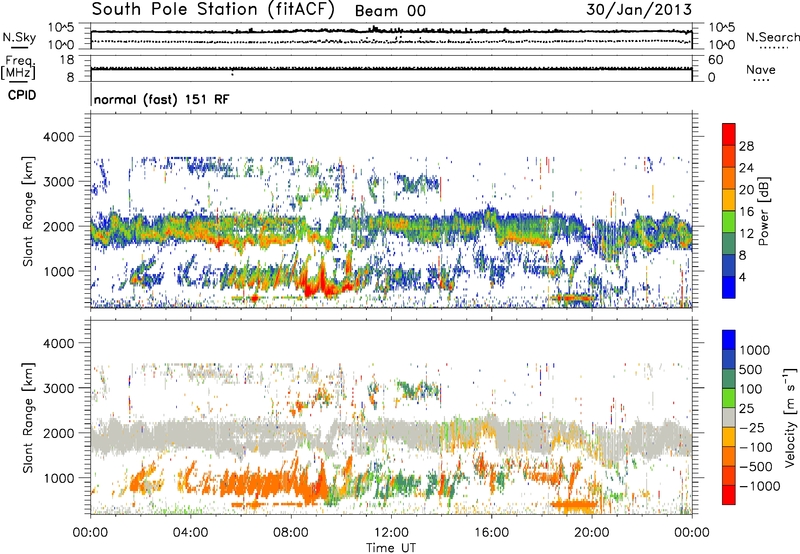Click the '12:00' time axis label
800x554 pixels.
point(391,533)
